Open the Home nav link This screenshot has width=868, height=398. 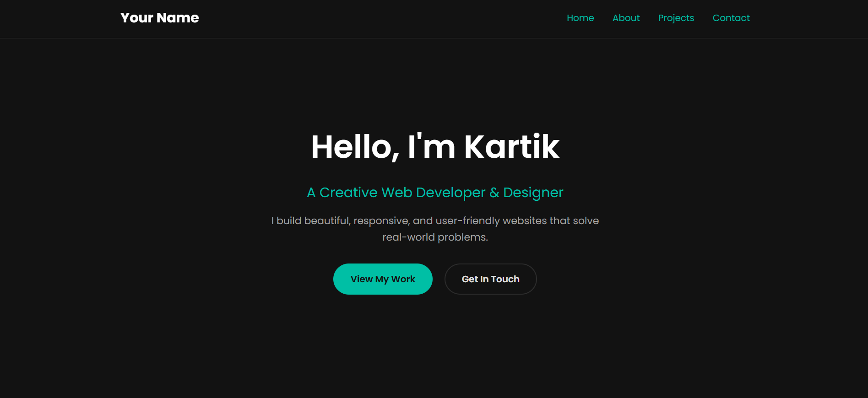pyautogui.click(x=580, y=18)
